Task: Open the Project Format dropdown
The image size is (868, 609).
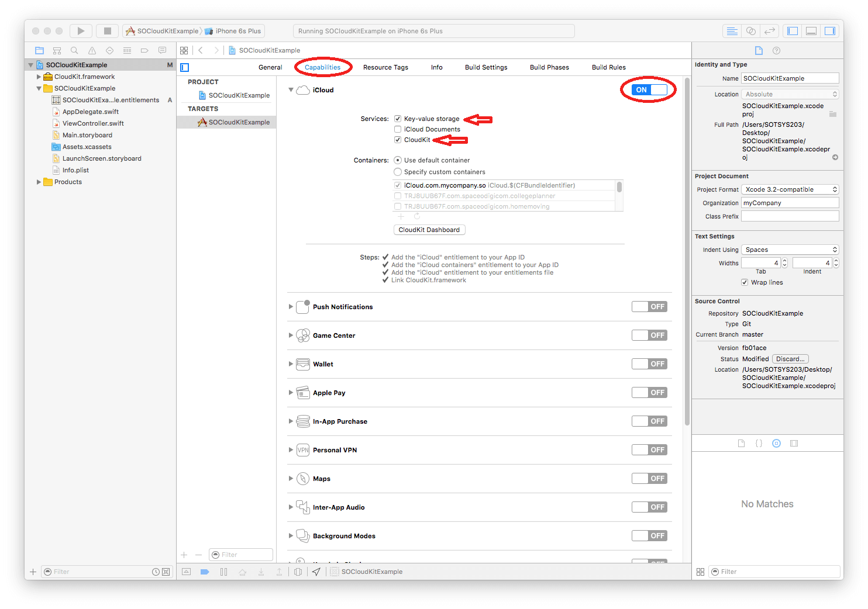Action: click(790, 189)
